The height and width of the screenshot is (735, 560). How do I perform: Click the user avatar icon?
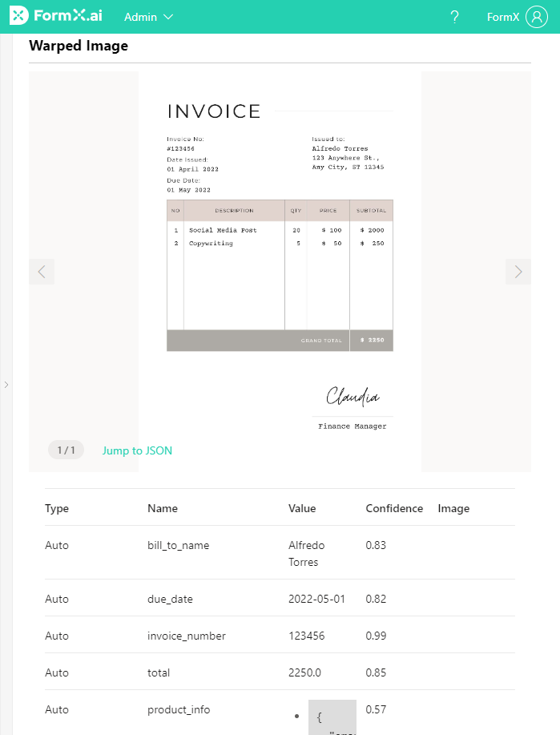tap(536, 17)
